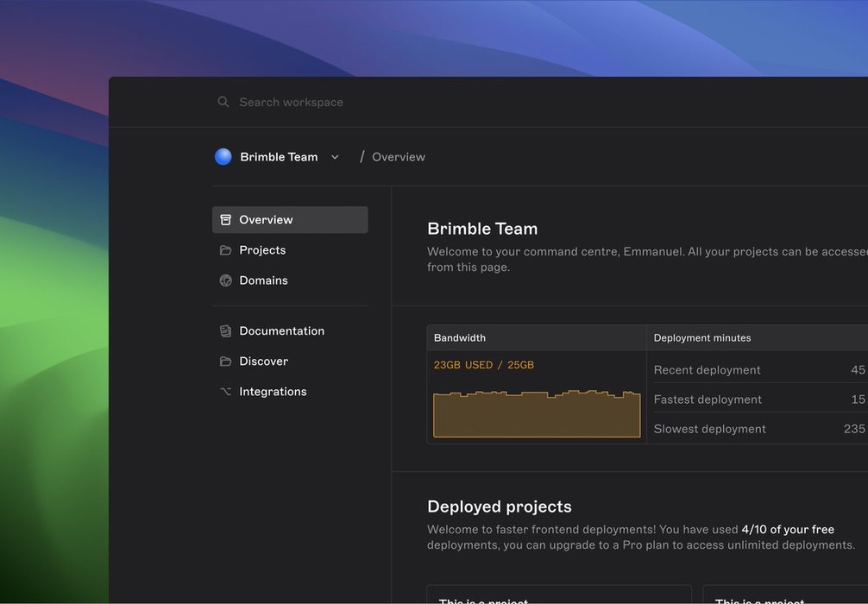
Task: Expand the Brimble Team workspace chevron
Action: (x=335, y=157)
